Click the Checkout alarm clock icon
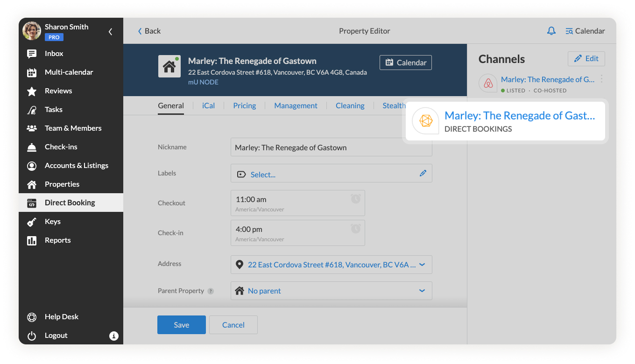635x364 pixels. click(356, 199)
